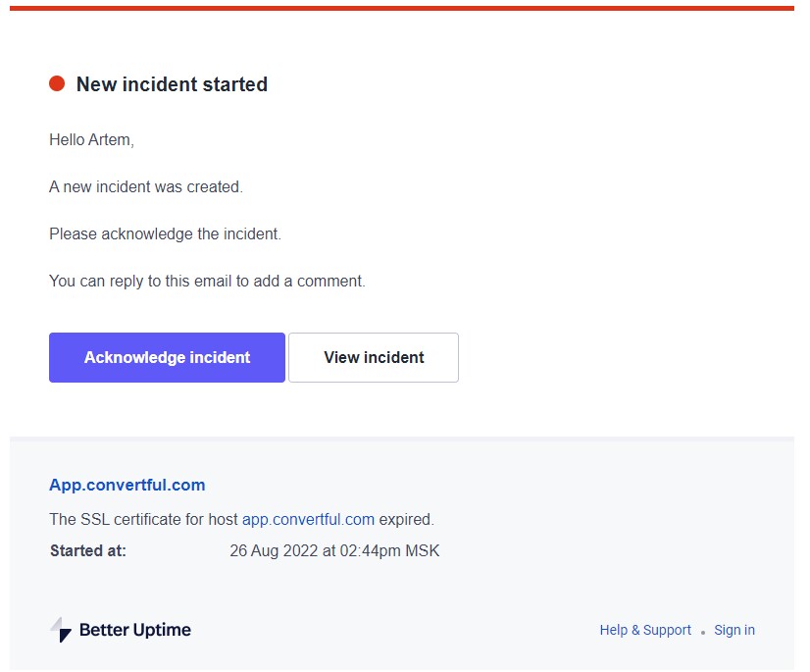The height and width of the screenshot is (672, 810).
Task: Select the New incident started heading
Action: tap(172, 84)
